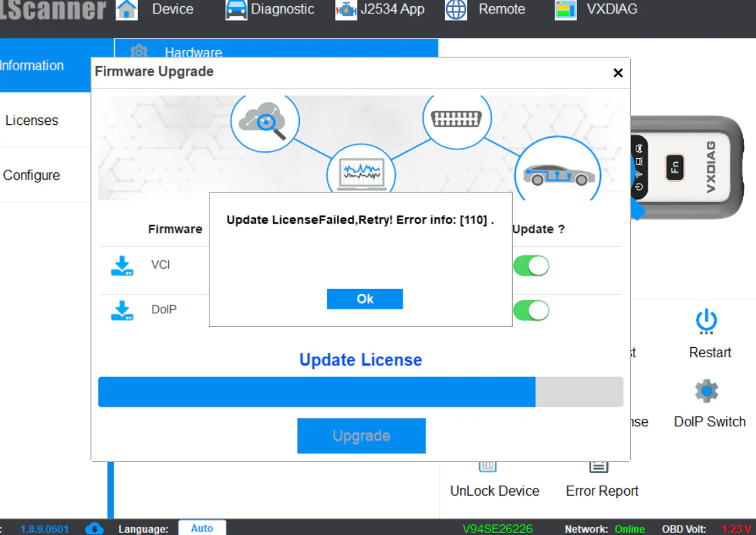Click the UnLock Device label

495,490
